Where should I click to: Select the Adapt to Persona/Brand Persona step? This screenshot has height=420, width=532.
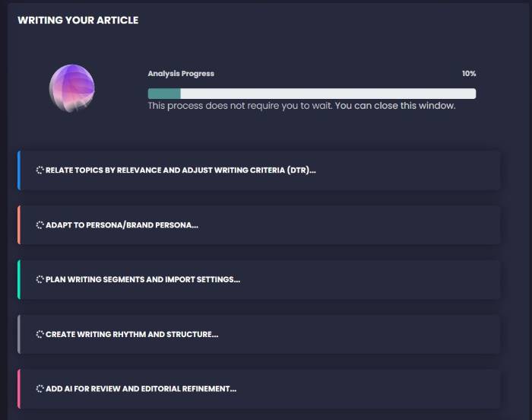coord(122,224)
